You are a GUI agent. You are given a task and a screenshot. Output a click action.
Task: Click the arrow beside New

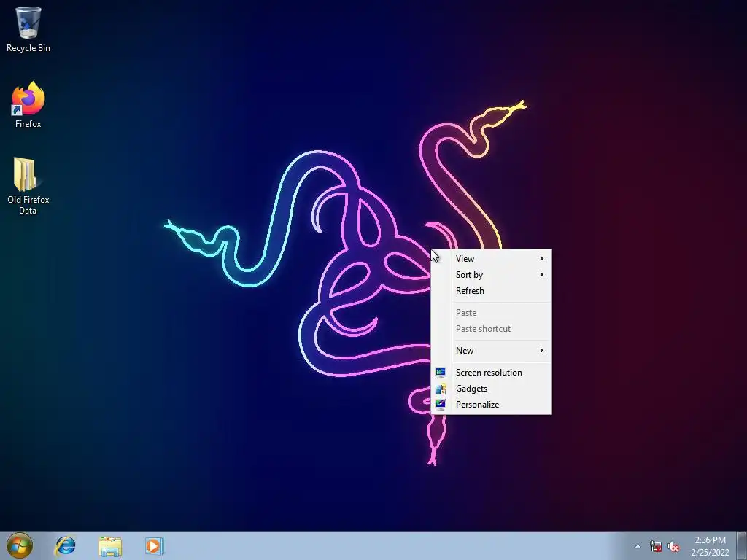coord(542,351)
